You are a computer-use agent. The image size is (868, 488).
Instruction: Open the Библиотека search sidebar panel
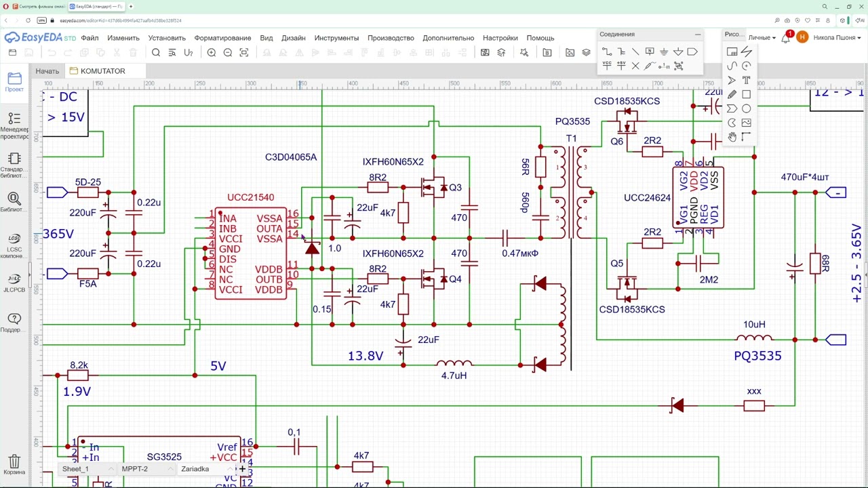14,203
